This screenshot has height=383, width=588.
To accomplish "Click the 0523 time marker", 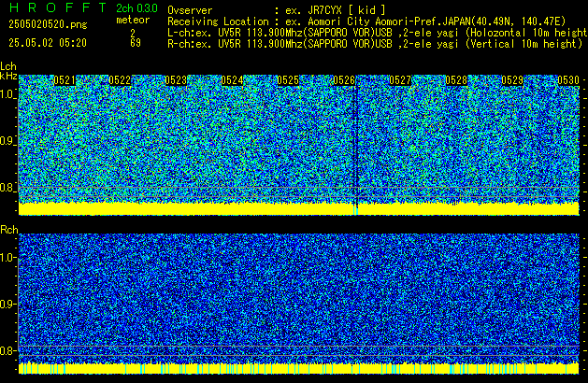I will pyautogui.click(x=176, y=80).
